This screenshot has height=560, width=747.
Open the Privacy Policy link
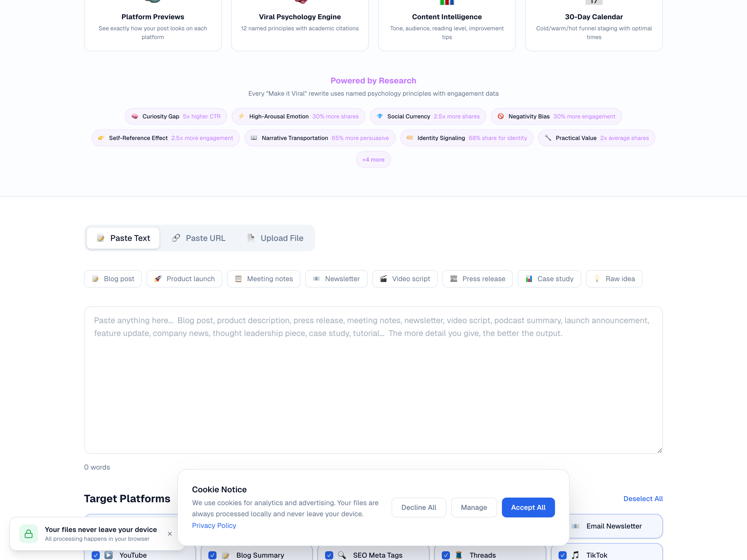[x=214, y=525]
